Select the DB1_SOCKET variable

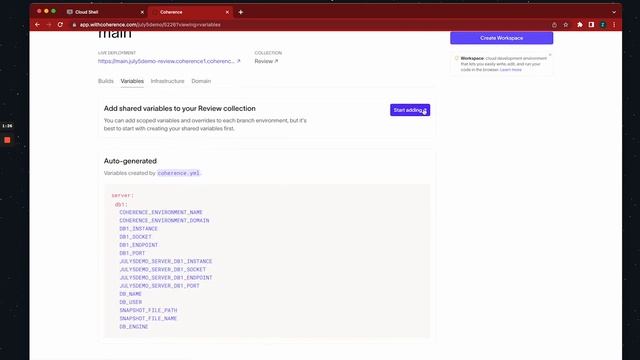pyautogui.click(x=135, y=237)
